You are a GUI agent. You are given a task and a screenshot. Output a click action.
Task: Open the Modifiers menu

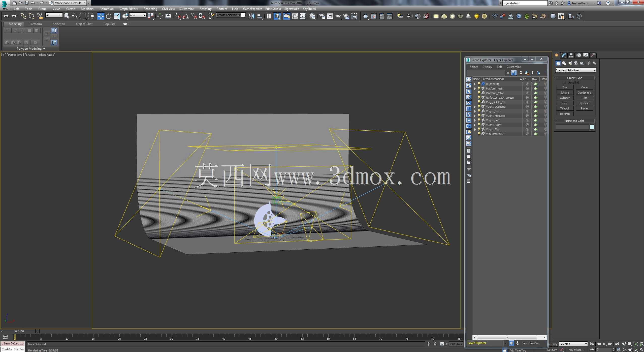tap(87, 9)
